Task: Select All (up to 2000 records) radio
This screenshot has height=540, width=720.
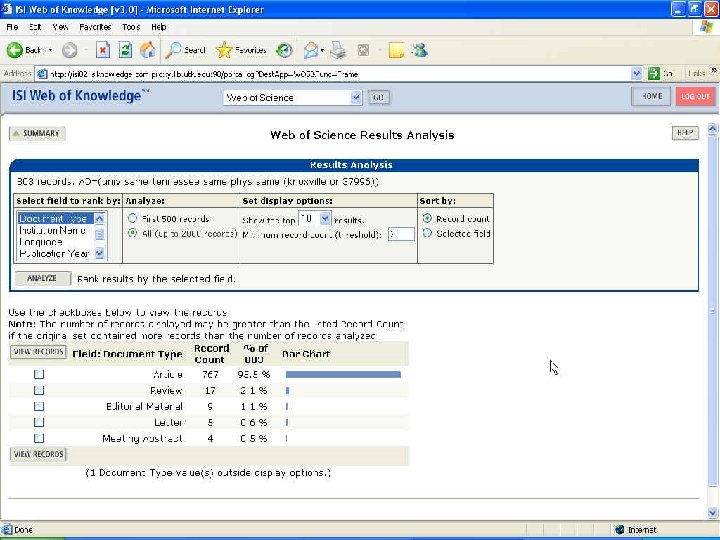Action: [x=132, y=233]
